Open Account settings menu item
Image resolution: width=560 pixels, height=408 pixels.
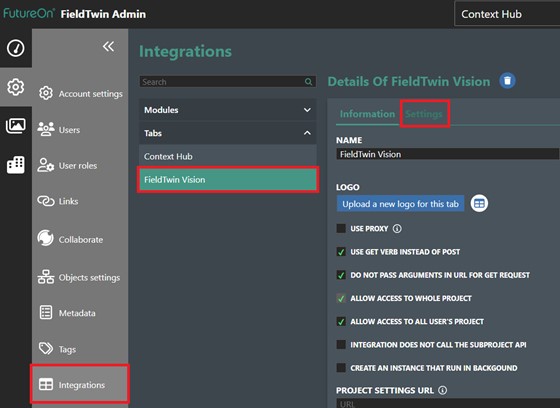click(80, 93)
